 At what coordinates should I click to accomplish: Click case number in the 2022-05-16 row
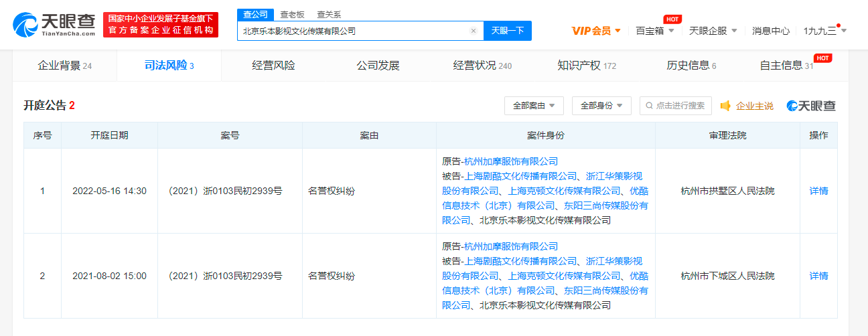click(x=226, y=191)
